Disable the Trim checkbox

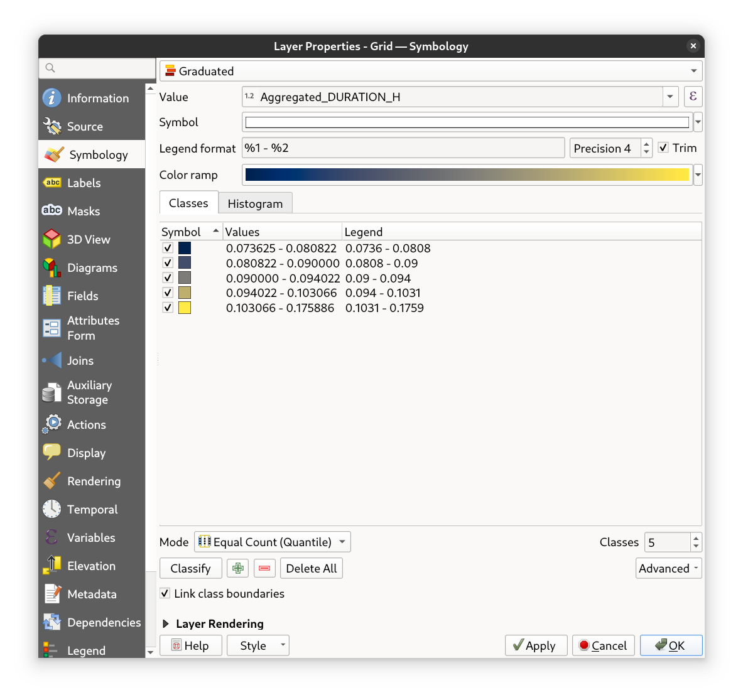coord(663,148)
